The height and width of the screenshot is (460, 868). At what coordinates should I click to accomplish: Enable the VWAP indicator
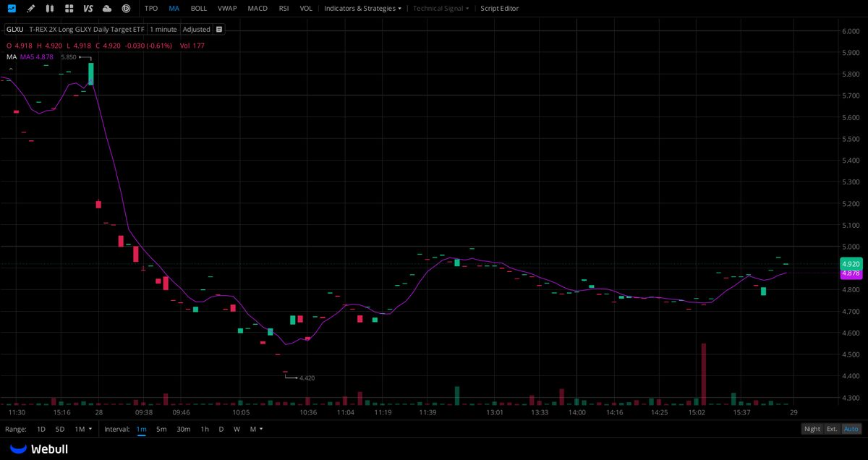point(227,9)
